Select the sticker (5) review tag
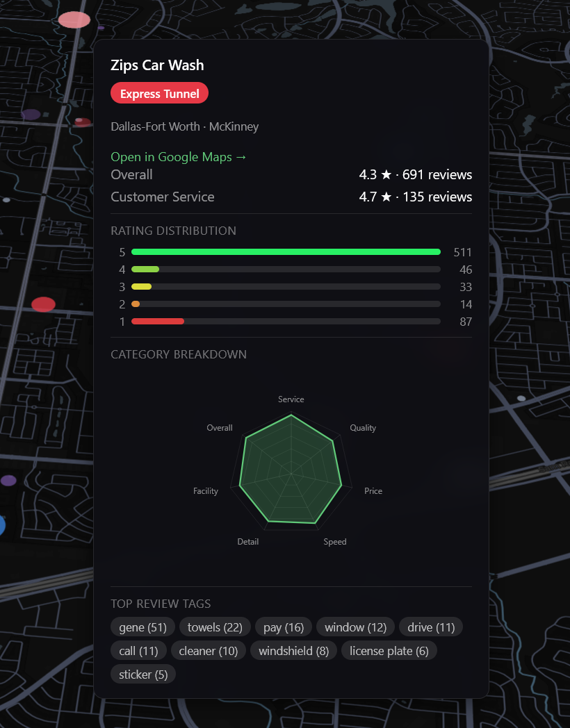Viewport: 570px width, 728px height. (x=143, y=675)
